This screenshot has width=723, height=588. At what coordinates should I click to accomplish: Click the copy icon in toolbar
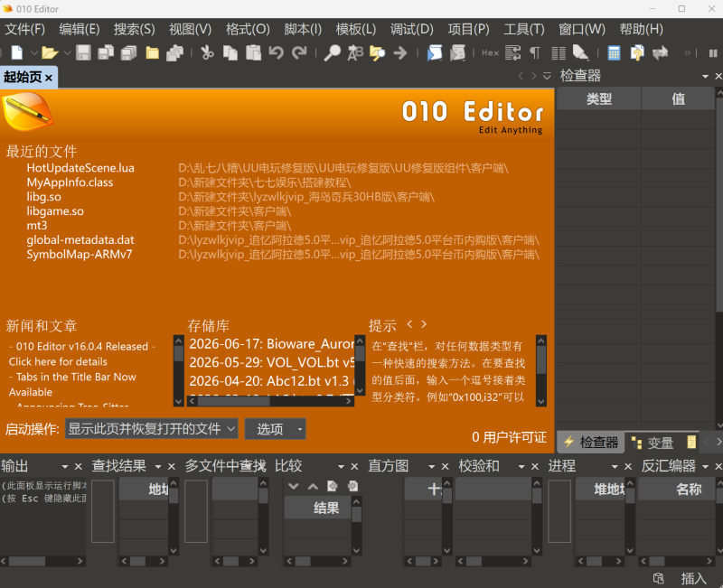[x=230, y=52]
